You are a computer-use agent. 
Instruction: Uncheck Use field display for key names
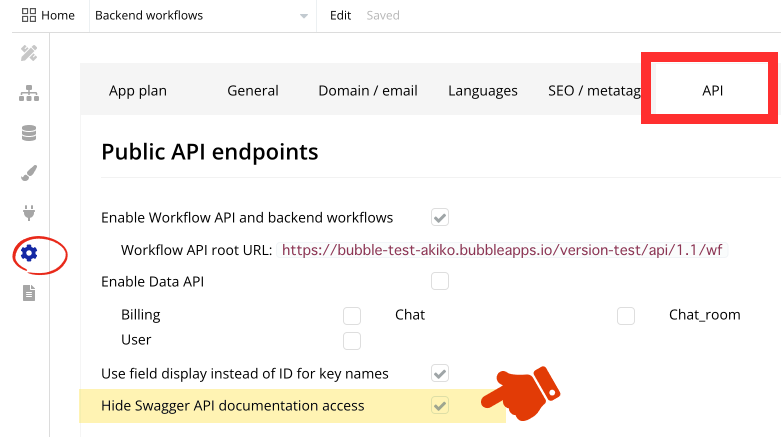(x=440, y=373)
